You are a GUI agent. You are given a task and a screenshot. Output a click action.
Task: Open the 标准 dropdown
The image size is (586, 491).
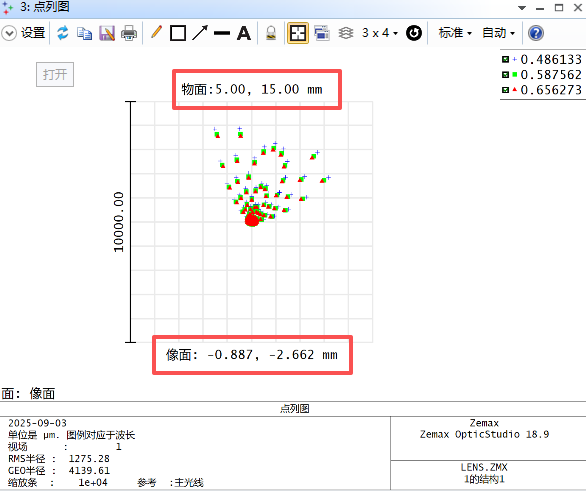coord(455,33)
